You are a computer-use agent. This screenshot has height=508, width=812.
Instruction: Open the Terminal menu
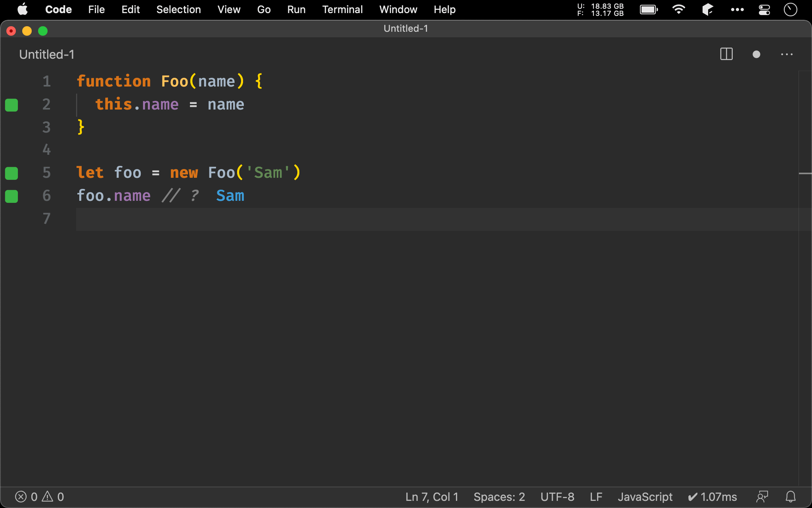click(342, 10)
